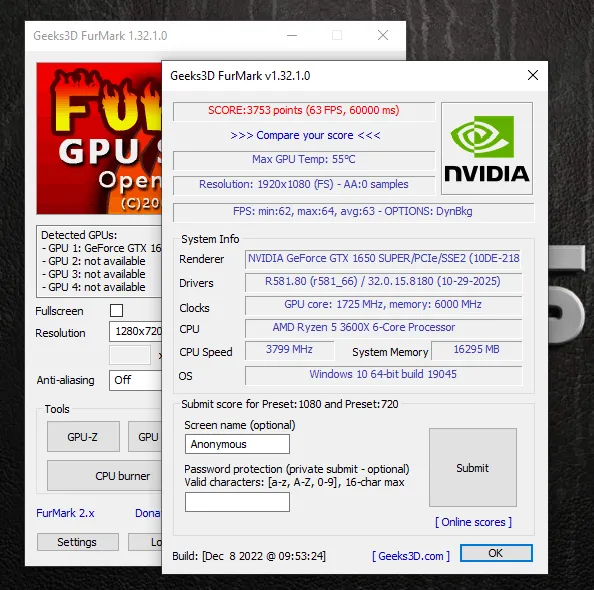Screen dimensions: 594x590
Task: Close the FurMark v1.32.1.0 score dialog
Action: tap(533, 75)
